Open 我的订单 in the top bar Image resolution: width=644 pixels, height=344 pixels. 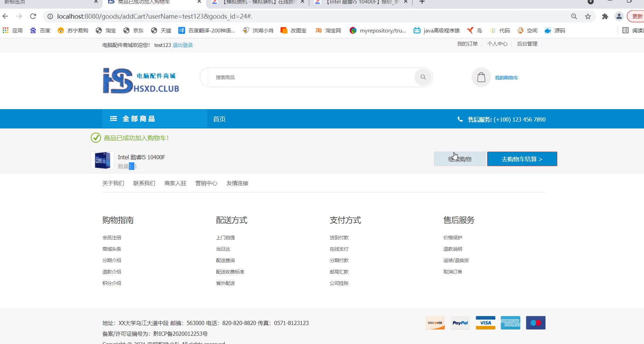pos(467,44)
